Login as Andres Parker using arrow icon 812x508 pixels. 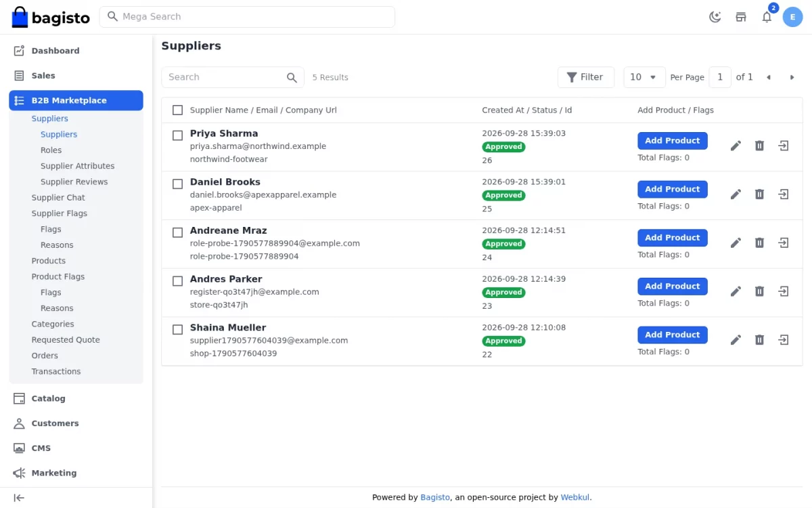point(784,291)
